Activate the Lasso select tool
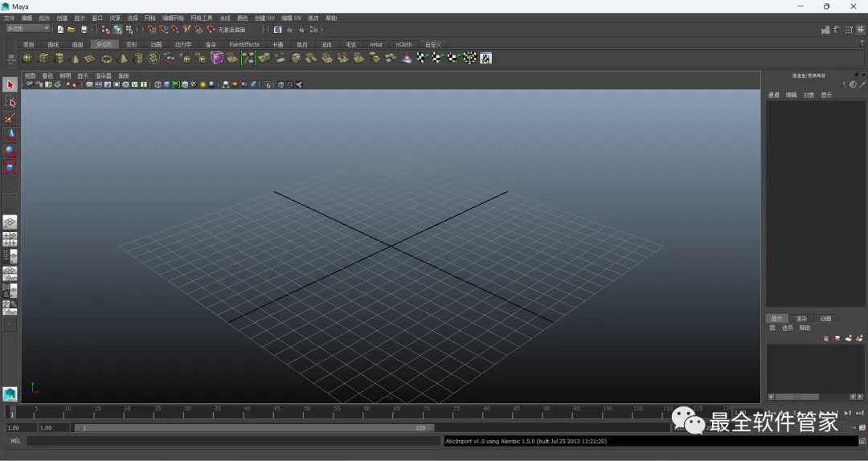Screen dimensions: 868x461 [x=10, y=101]
